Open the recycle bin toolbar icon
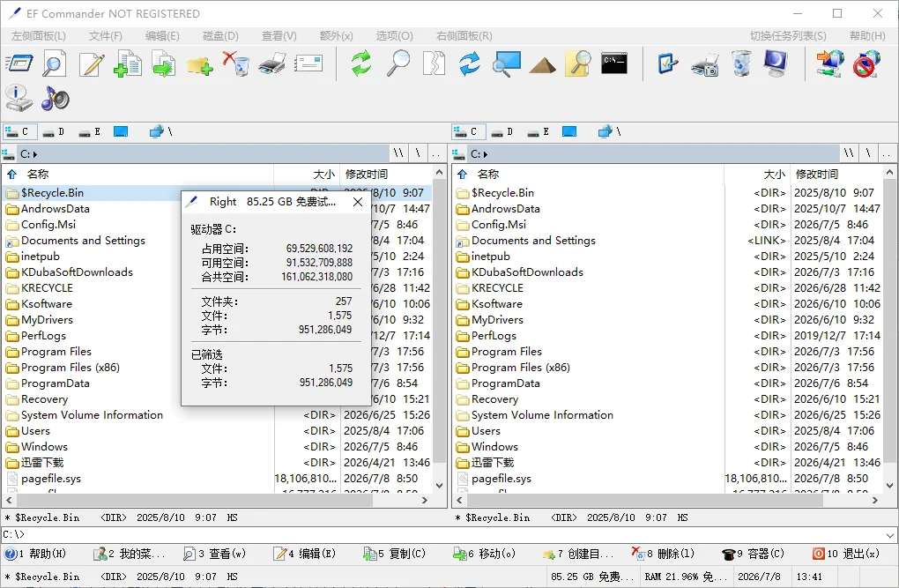The height and width of the screenshot is (588, 899). coord(741,63)
